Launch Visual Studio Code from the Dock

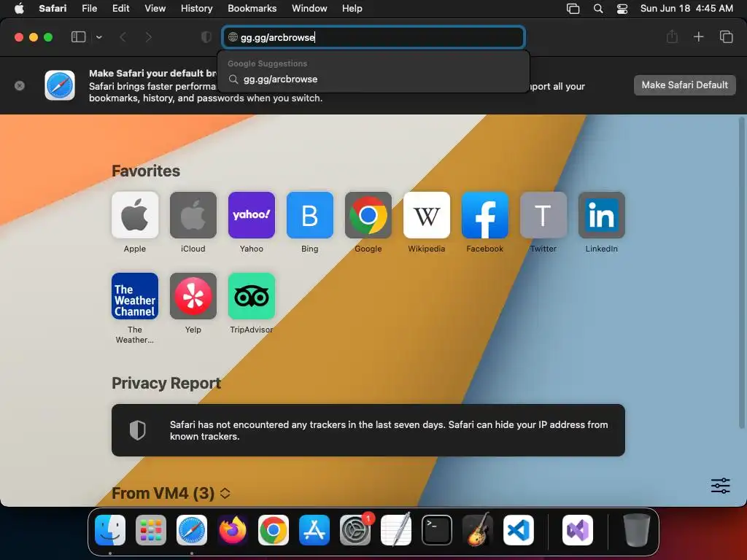[x=519, y=530]
